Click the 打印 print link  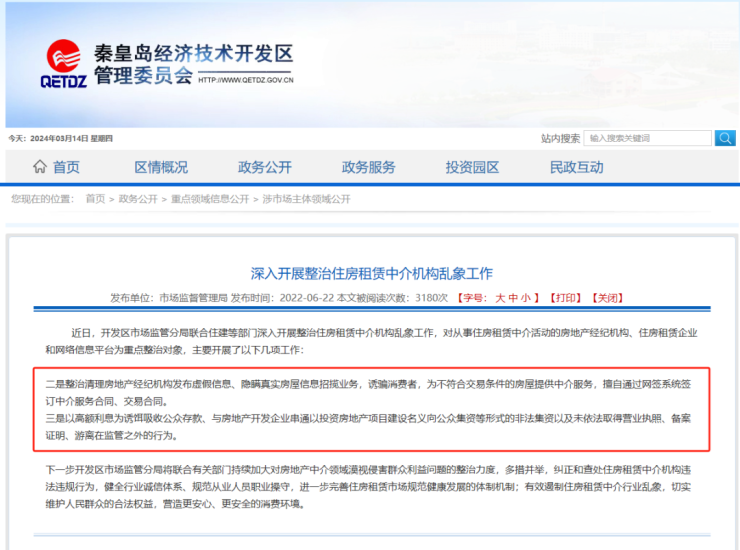(x=565, y=297)
